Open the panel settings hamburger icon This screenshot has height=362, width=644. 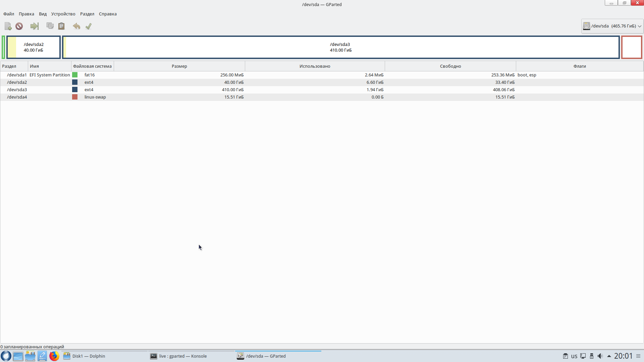point(638,356)
